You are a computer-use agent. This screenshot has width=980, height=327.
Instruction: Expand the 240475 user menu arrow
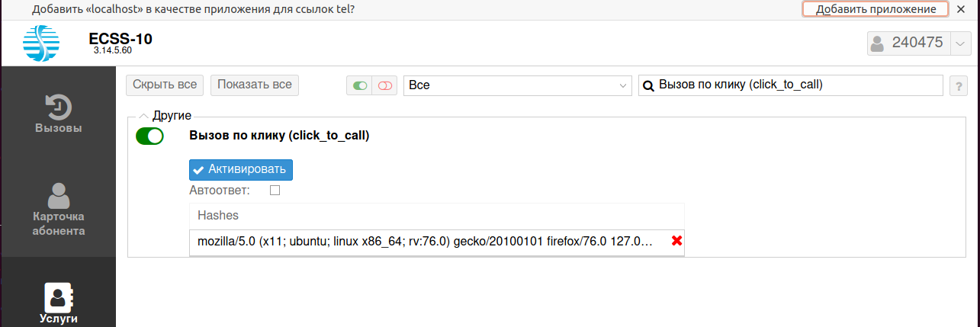[x=959, y=43]
